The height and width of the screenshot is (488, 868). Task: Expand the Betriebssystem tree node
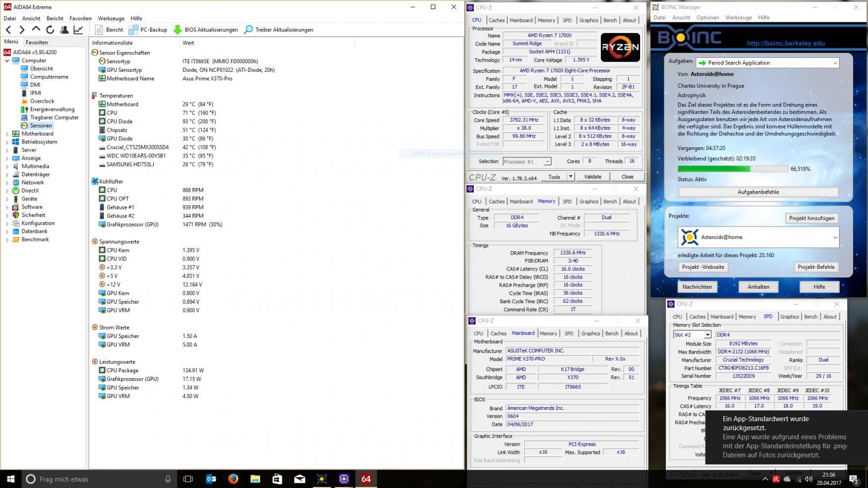[7, 142]
